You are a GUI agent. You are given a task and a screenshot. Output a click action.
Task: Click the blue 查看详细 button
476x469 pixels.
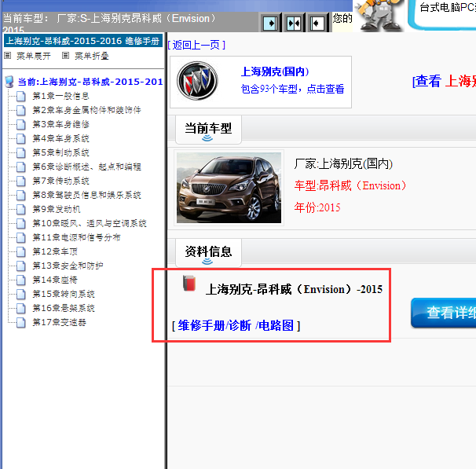[x=444, y=313]
